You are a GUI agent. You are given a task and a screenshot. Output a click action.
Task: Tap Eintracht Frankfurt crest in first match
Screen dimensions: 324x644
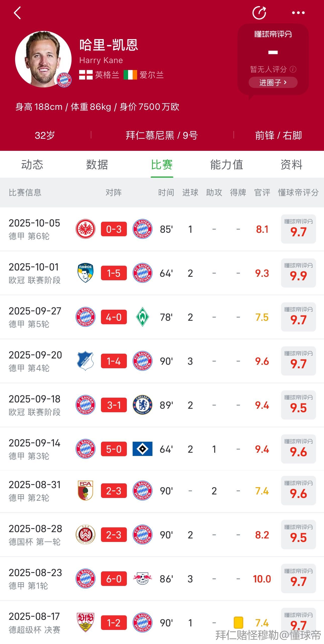click(x=85, y=229)
